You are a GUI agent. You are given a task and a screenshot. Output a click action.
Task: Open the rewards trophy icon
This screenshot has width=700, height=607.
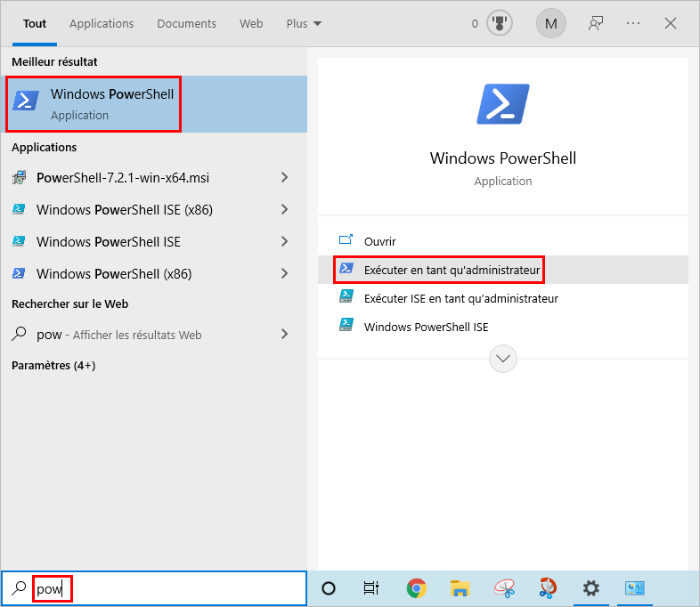tap(499, 23)
